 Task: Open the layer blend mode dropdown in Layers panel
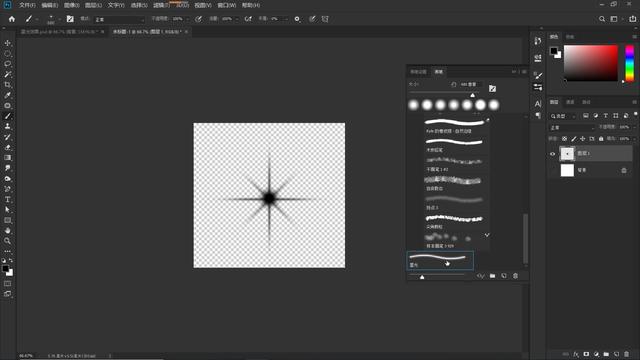tap(572, 128)
